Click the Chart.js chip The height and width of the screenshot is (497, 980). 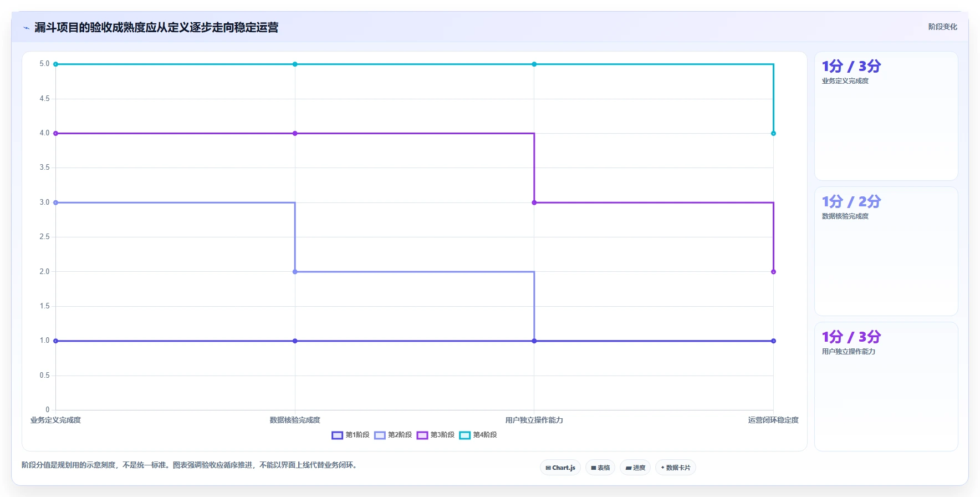tap(560, 468)
